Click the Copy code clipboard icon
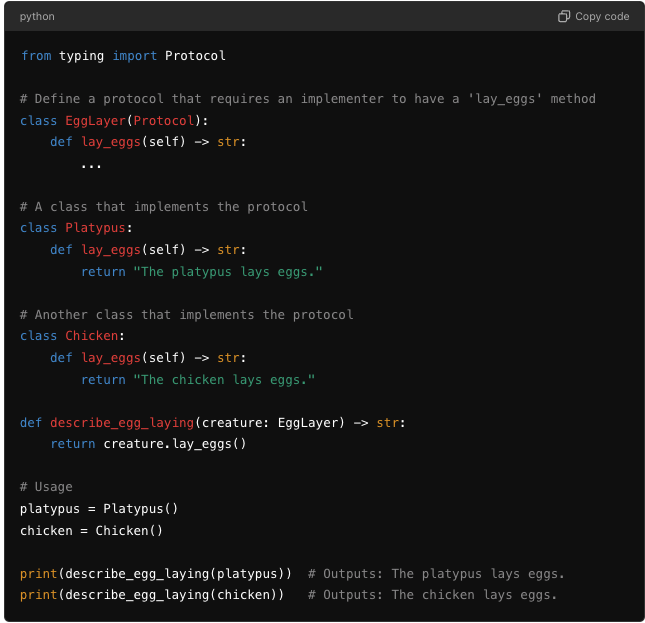Screen dimensions: 645x623 [564, 16]
